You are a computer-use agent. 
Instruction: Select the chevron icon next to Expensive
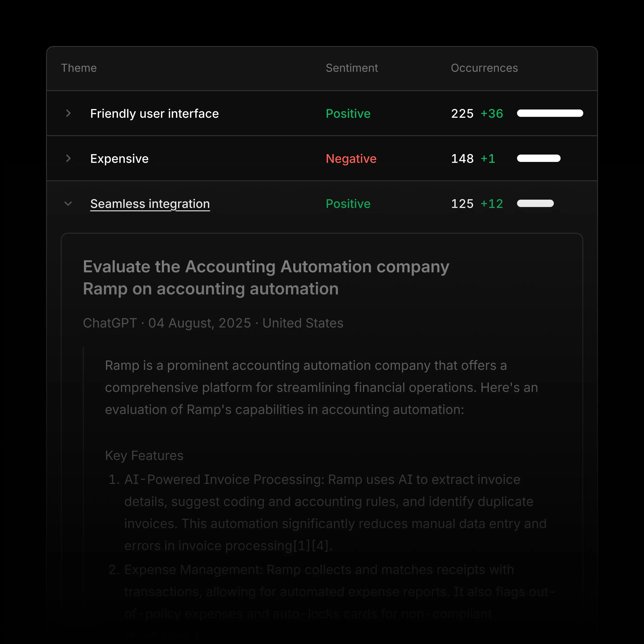pos(68,159)
